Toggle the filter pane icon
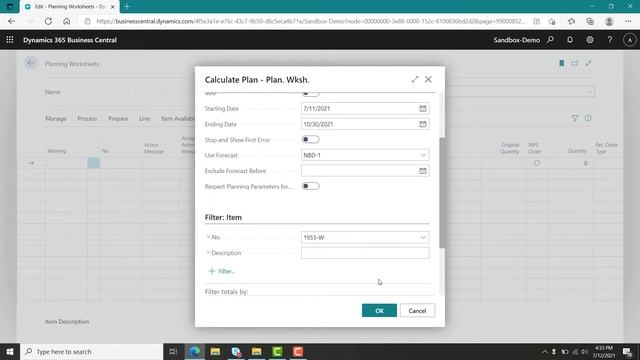This screenshot has width=640, height=360. click(575, 118)
